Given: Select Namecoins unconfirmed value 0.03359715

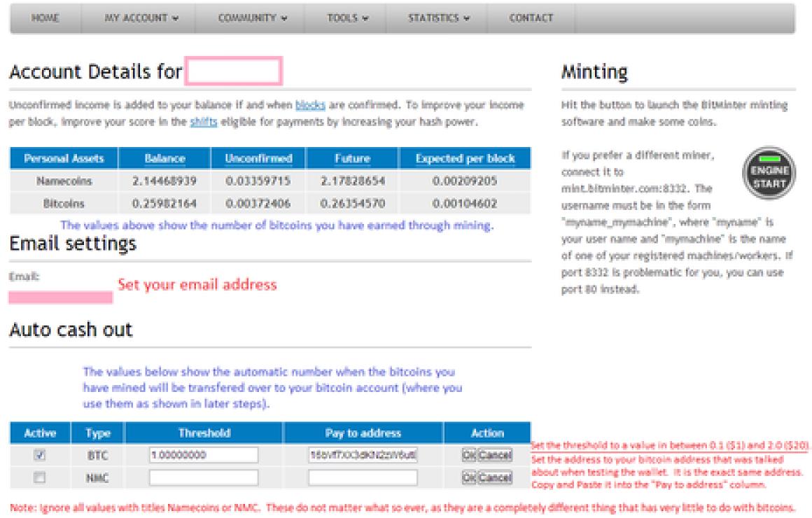Looking at the screenshot, I should [258, 181].
